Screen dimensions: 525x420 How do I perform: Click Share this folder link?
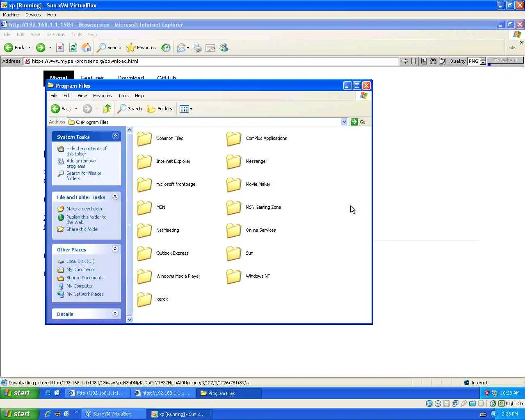tap(82, 229)
